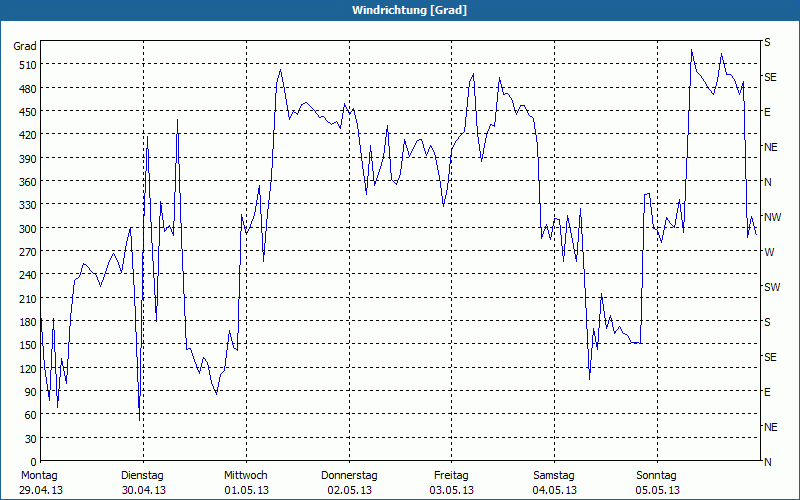Viewport: 800px width, 500px height.
Task: Select the date '04.05.13'
Action: 555,490
